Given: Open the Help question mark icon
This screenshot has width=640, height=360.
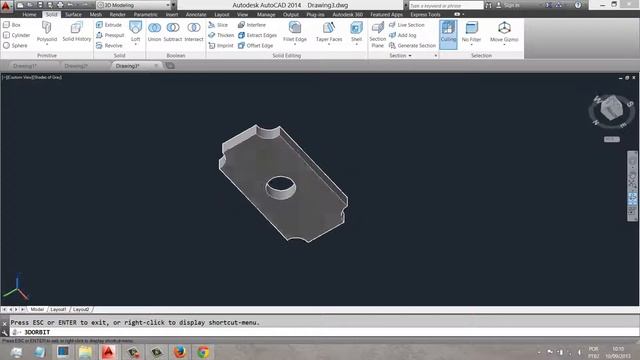Looking at the screenshot, I should [x=578, y=5].
